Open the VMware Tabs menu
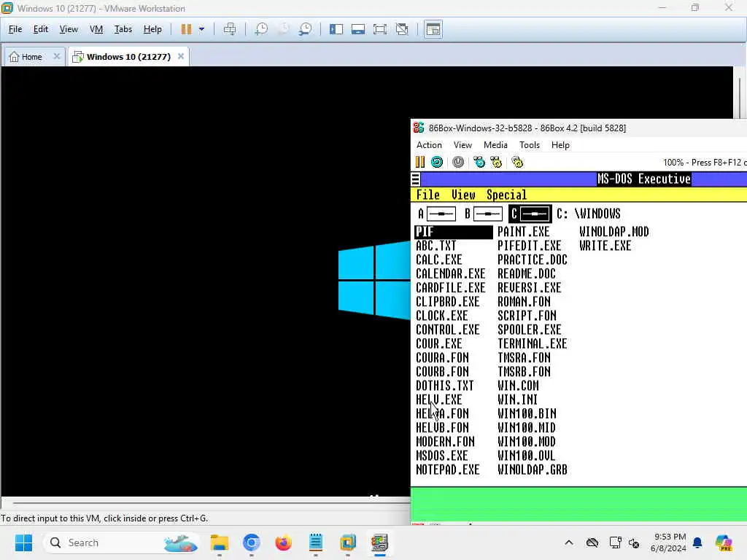Image resolution: width=747 pixels, height=560 pixels. (123, 29)
